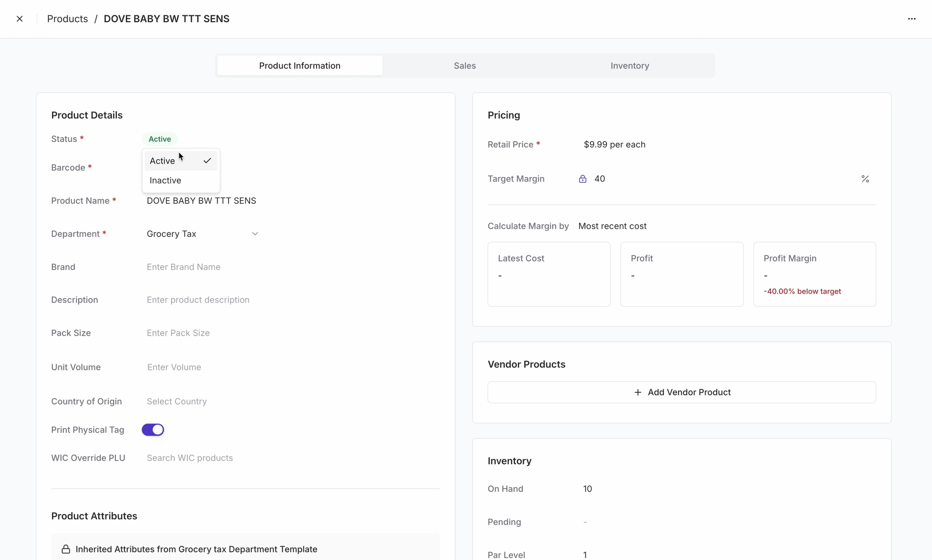Turn off the Print Physical Tag switch
932x560 pixels.
point(153,430)
